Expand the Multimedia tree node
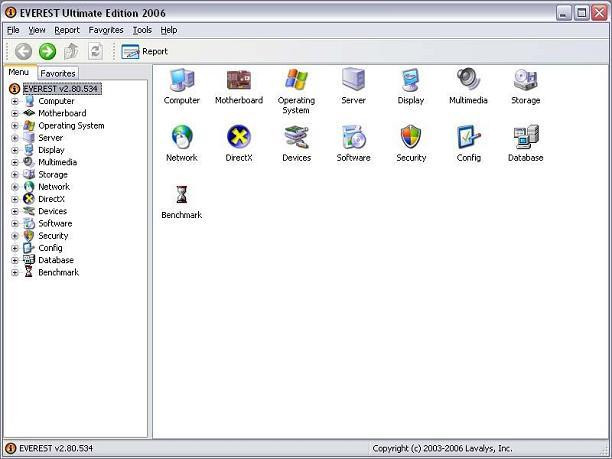 coord(15,162)
